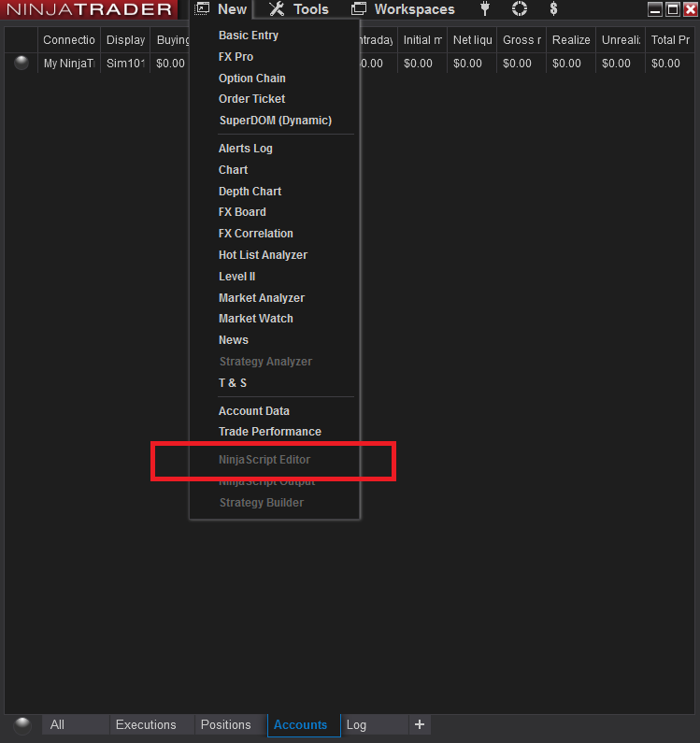Screen dimensions: 700x743
Task: Open Hot List Analyzer
Action: tap(263, 255)
